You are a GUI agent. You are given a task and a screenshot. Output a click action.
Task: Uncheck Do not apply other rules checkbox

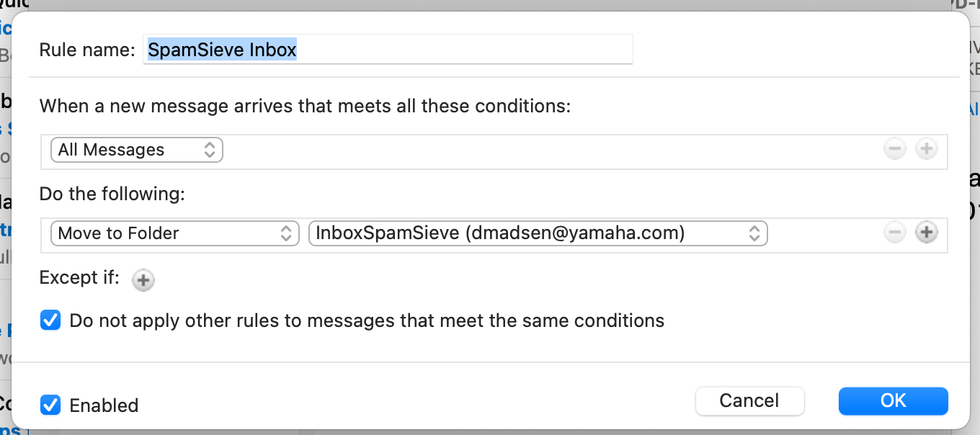50,320
